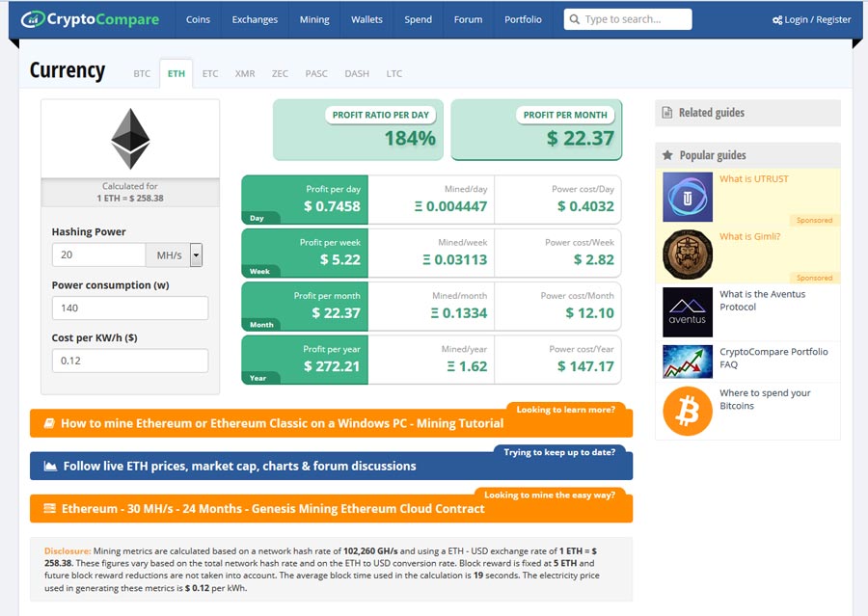The height and width of the screenshot is (616, 868).
Task: Open Follow live ETH prices banner
Action: tap(331, 466)
